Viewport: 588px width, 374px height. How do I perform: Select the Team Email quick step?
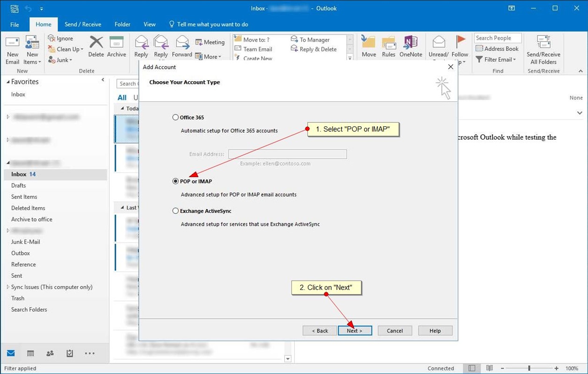[253, 49]
